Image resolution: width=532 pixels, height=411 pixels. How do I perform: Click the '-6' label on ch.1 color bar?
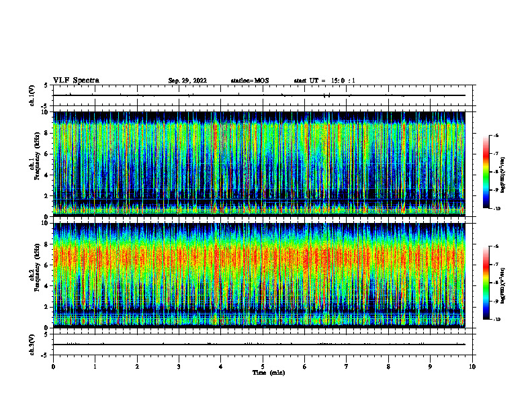496,136
